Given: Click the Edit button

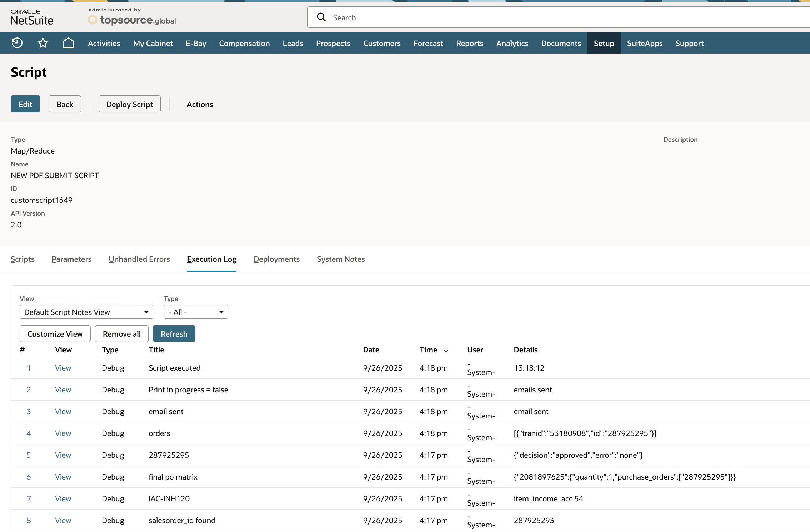Looking at the screenshot, I should tap(25, 104).
